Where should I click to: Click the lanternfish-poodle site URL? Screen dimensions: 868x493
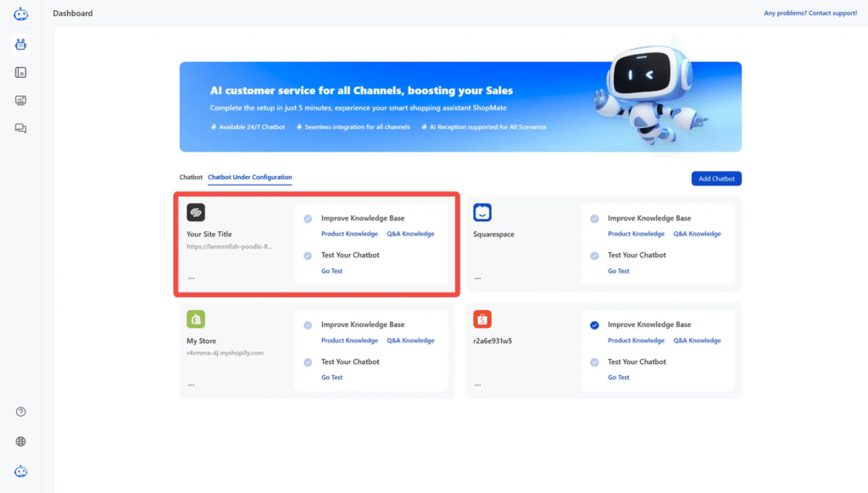click(x=229, y=246)
